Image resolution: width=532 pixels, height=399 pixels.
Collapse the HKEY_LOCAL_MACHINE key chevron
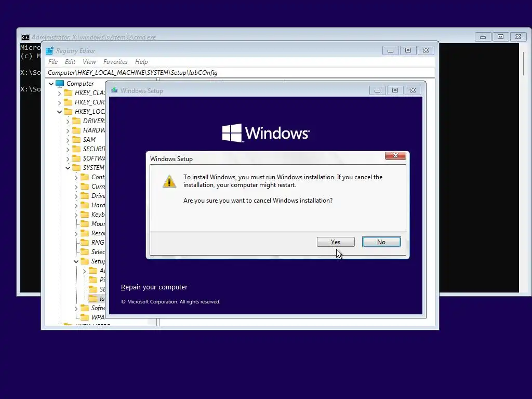[59, 112]
